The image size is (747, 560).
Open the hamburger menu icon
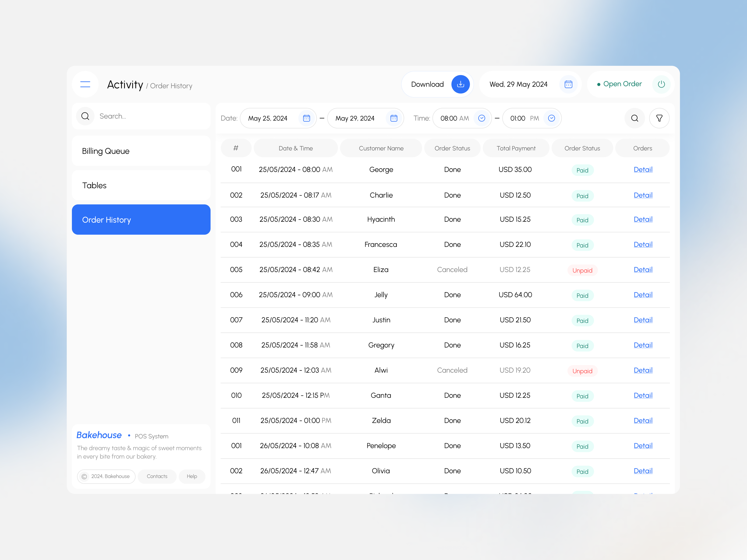pos(85,84)
